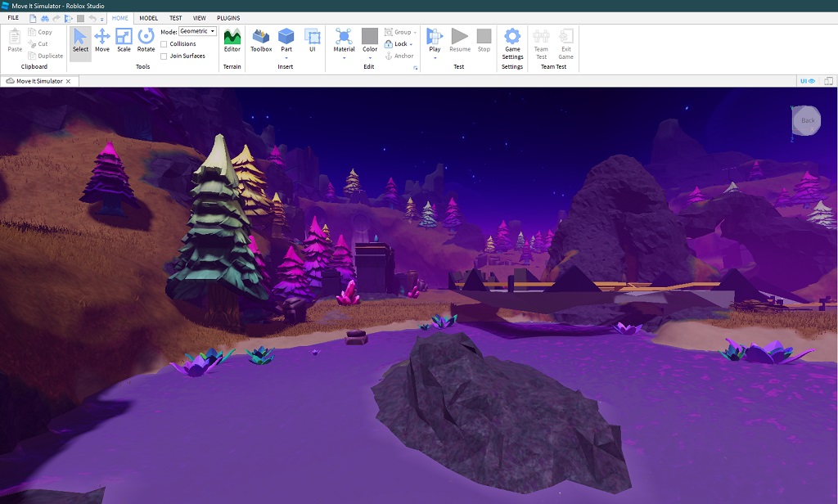Open the FILE menu
Screen dimensions: 838x504
[x=13, y=18]
